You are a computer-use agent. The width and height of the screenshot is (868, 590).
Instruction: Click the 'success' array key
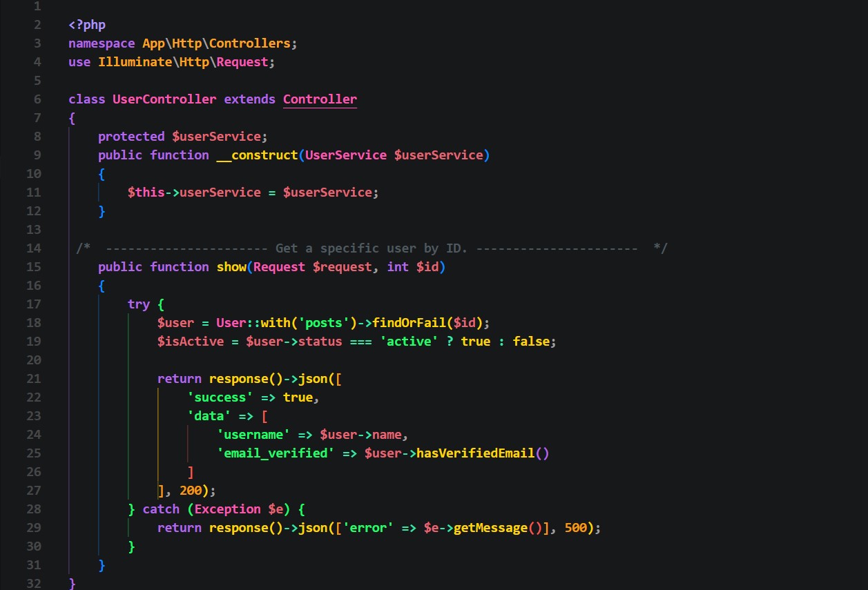(x=220, y=397)
